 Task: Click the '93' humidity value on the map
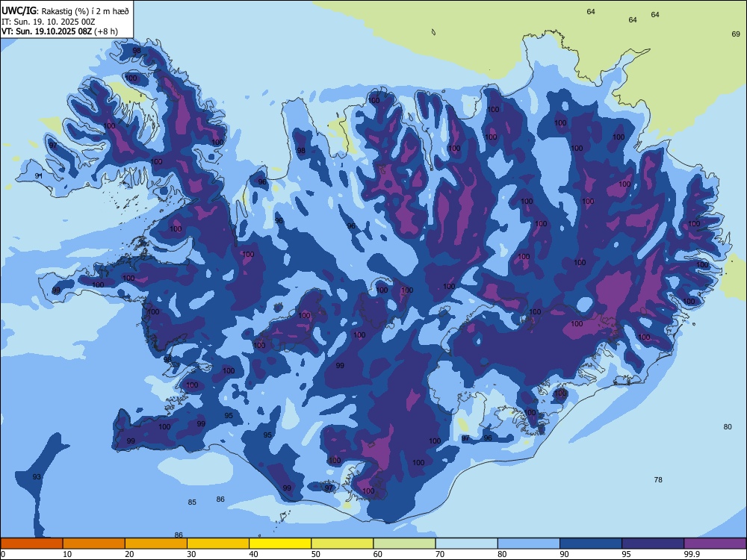(37, 476)
